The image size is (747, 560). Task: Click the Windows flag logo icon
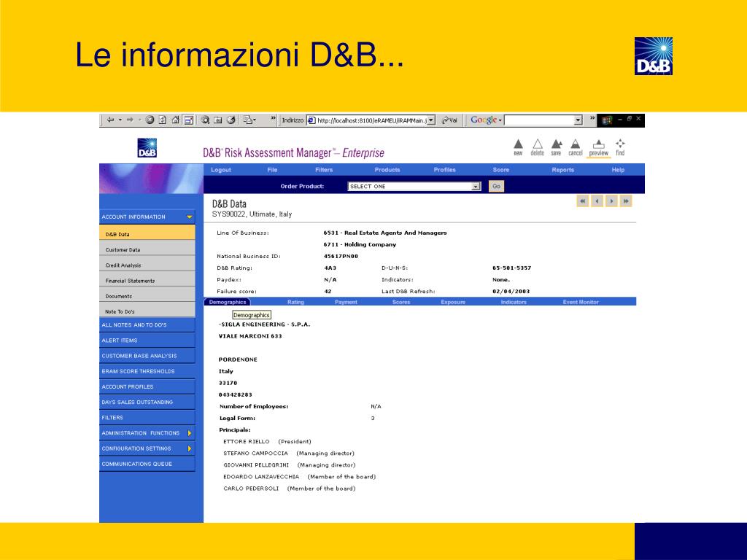tap(606, 120)
